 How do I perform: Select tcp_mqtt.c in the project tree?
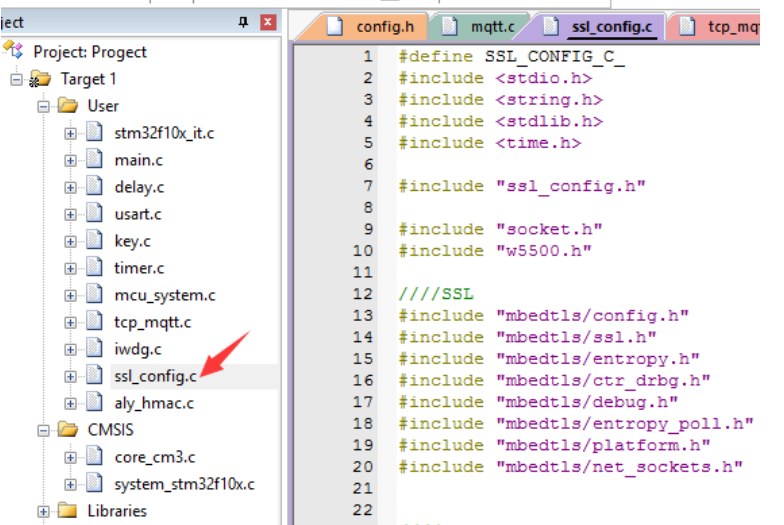(152, 321)
